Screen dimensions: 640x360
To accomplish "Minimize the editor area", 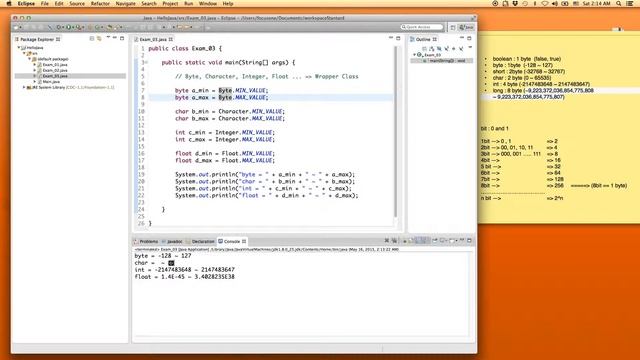I will 391,38.
